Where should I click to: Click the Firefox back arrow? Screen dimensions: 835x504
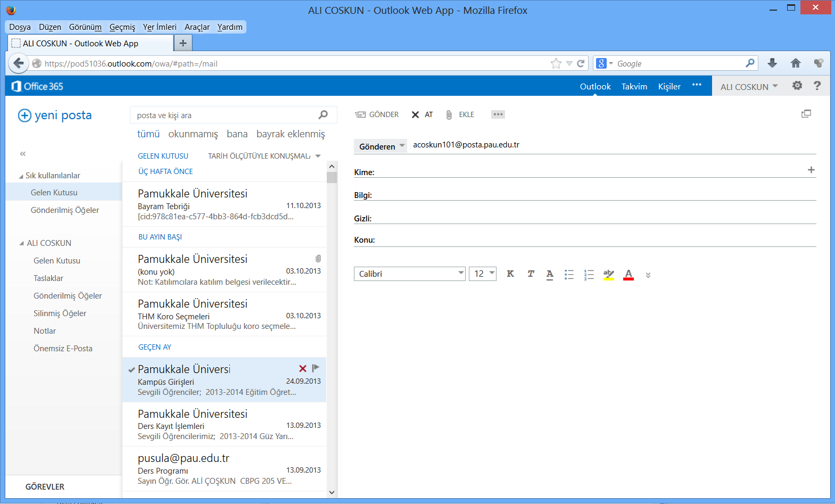click(x=19, y=63)
